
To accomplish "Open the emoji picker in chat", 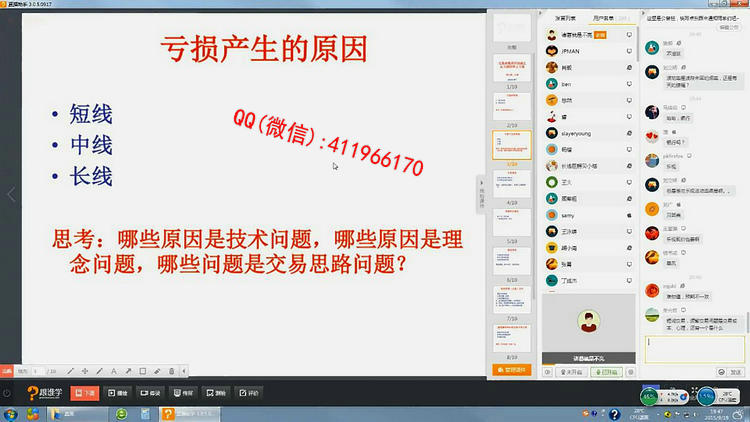I will [721, 372].
